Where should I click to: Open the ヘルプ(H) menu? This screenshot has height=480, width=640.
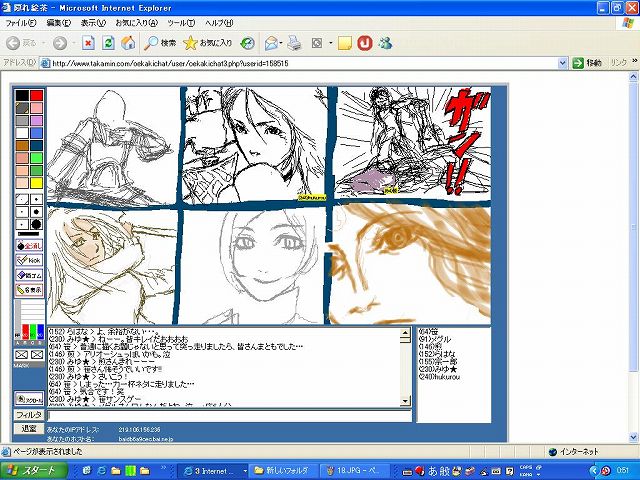219,23
